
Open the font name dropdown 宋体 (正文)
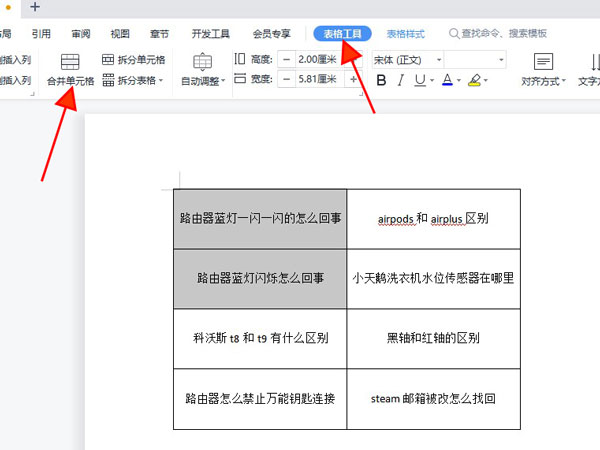point(405,60)
